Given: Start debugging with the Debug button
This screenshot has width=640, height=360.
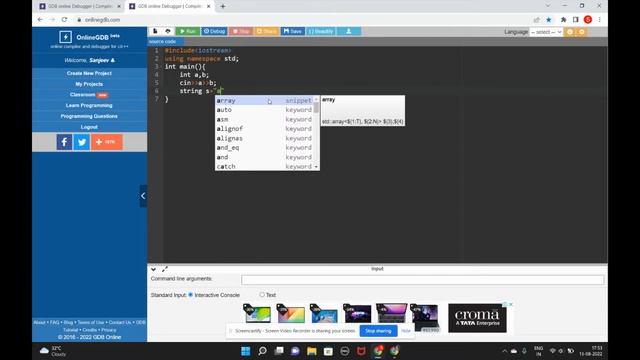Looking at the screenshot, I should [214, 31].
